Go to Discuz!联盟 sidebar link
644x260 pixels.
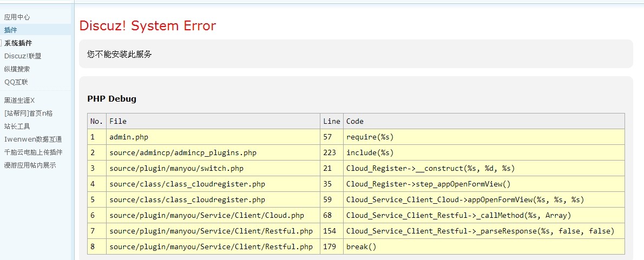point(23,56)
